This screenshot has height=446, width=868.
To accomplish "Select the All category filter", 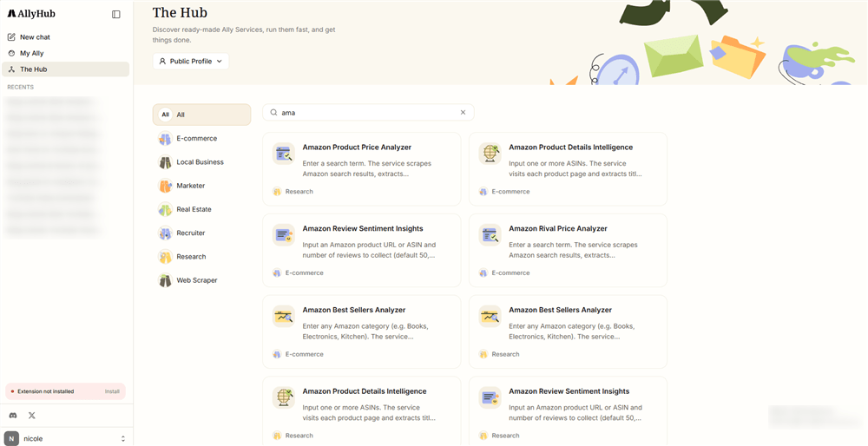I will 201,115.
